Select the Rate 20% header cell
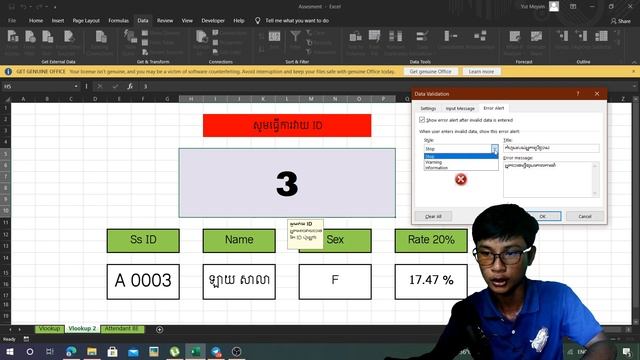Screen dimensions: 640x360 tap(431, 240)
